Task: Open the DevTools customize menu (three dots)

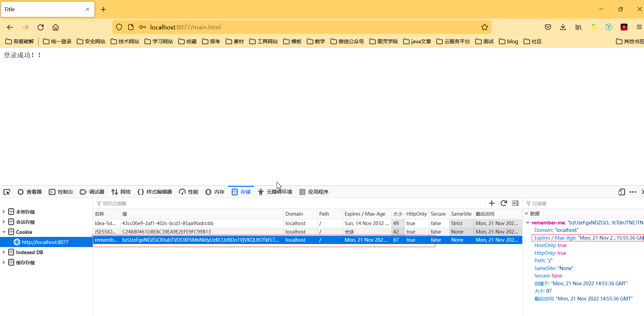Action: 633,192
